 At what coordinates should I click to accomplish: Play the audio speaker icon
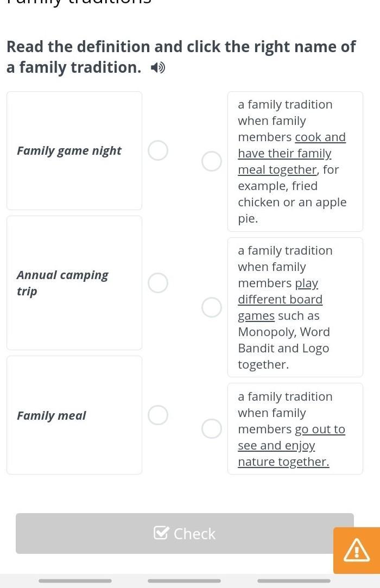(157, 68)
